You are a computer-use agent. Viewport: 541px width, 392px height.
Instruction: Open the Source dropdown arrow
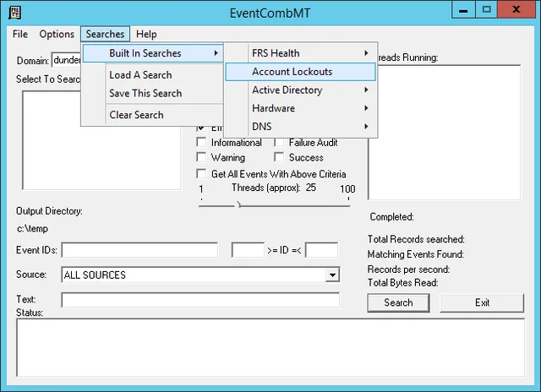pos(332,275)
